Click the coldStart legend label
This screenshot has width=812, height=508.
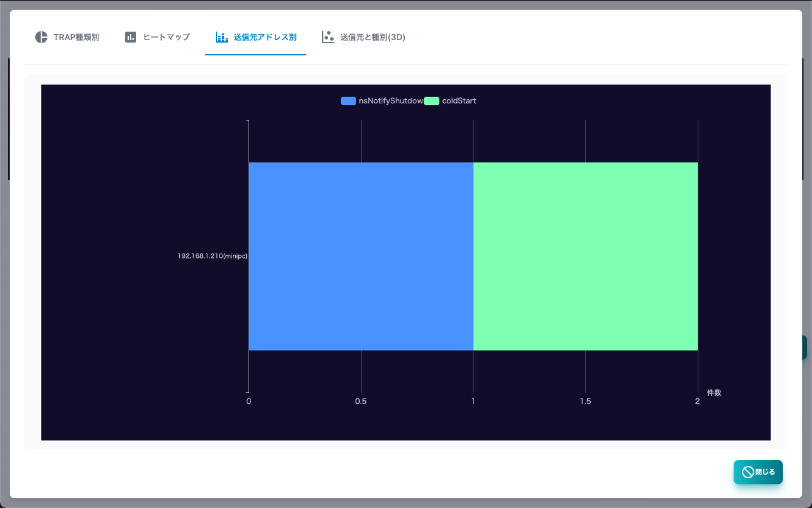click(x=459, y=101)
